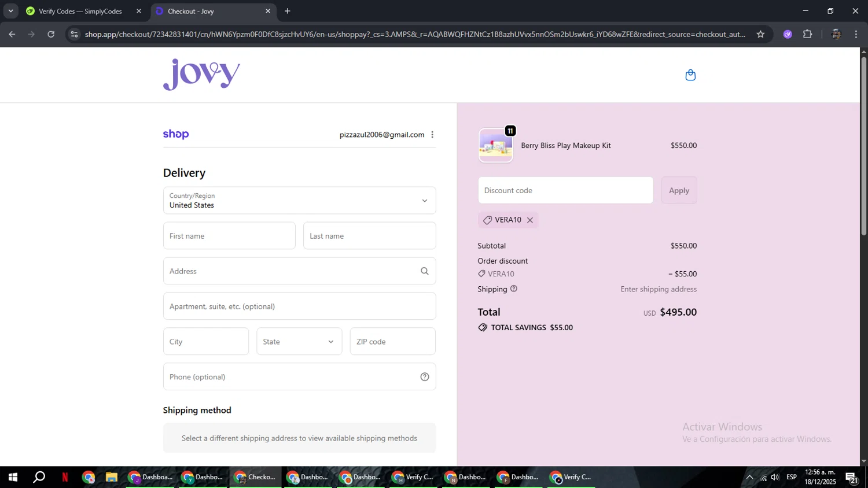Open the Windows Start menu
The image size is (868, 488).
pos(13,477)
